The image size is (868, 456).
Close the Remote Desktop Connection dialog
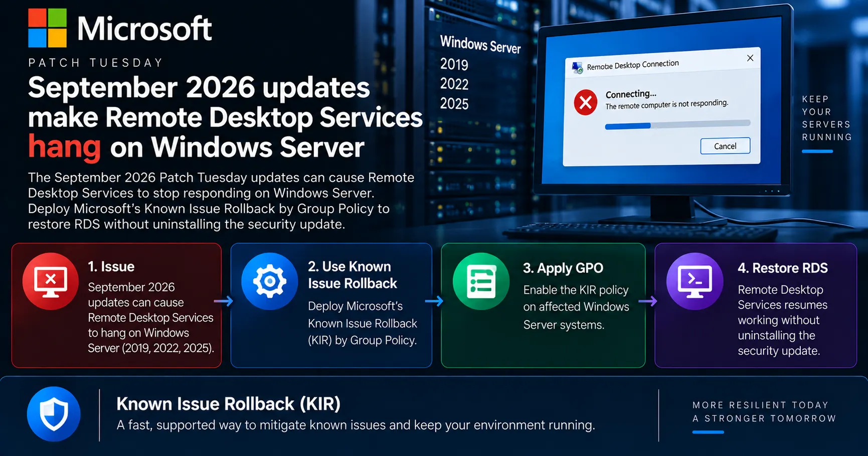click(750, 58)
